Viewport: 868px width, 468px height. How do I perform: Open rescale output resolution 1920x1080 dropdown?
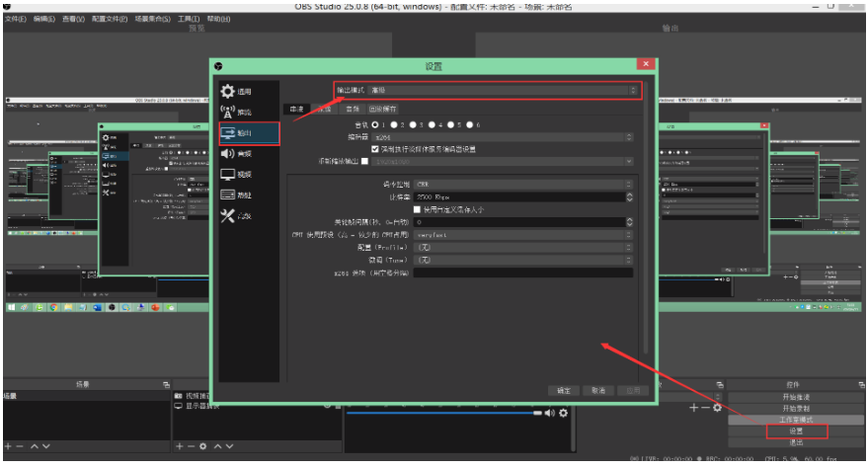pyautogui.click(x=504, y=162)
